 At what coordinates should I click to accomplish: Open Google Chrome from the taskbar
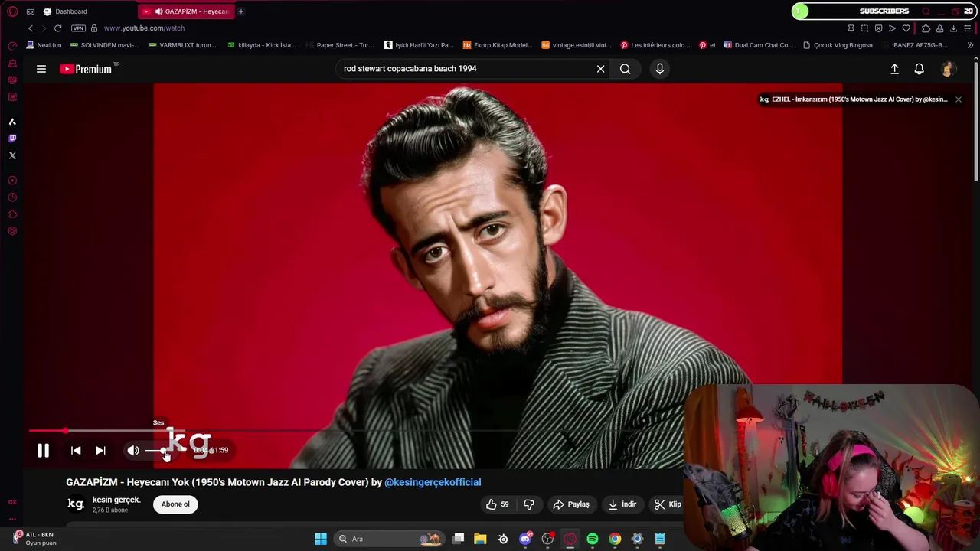615,539
